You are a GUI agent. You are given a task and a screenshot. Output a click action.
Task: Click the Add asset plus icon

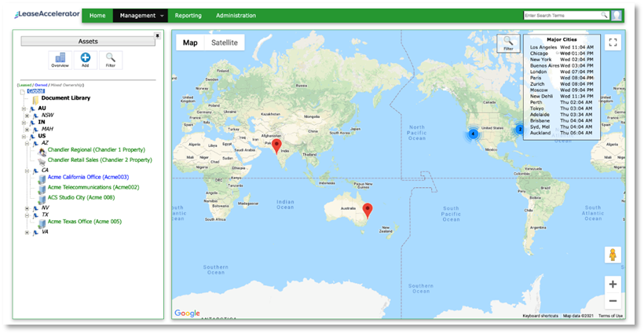[86, 60]
